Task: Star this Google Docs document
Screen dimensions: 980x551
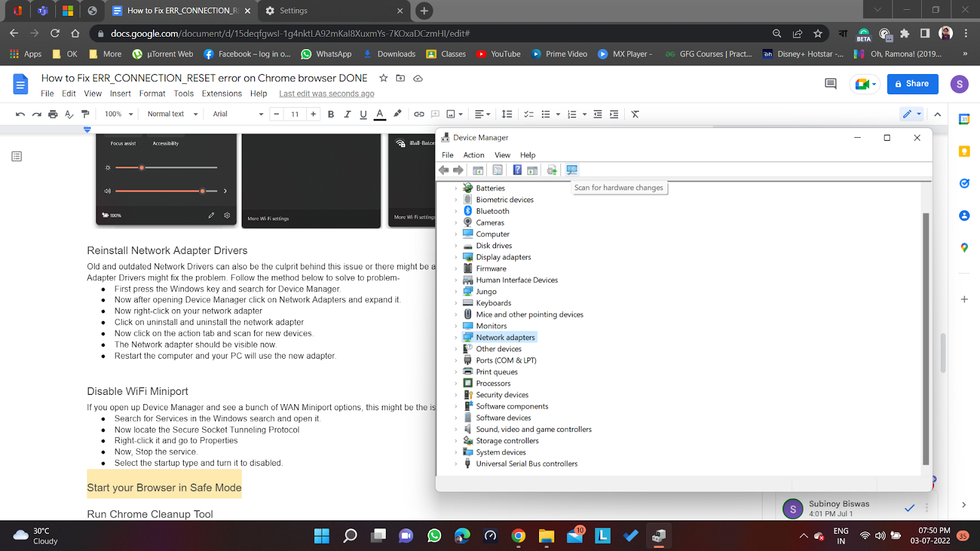Action: pos(383,78)
